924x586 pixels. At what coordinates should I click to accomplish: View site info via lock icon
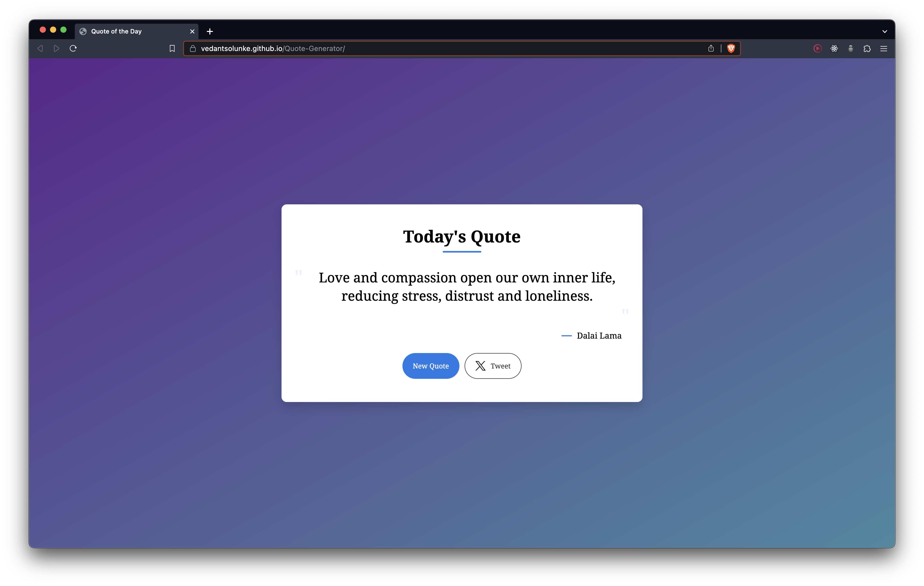[x=193, y=49]
